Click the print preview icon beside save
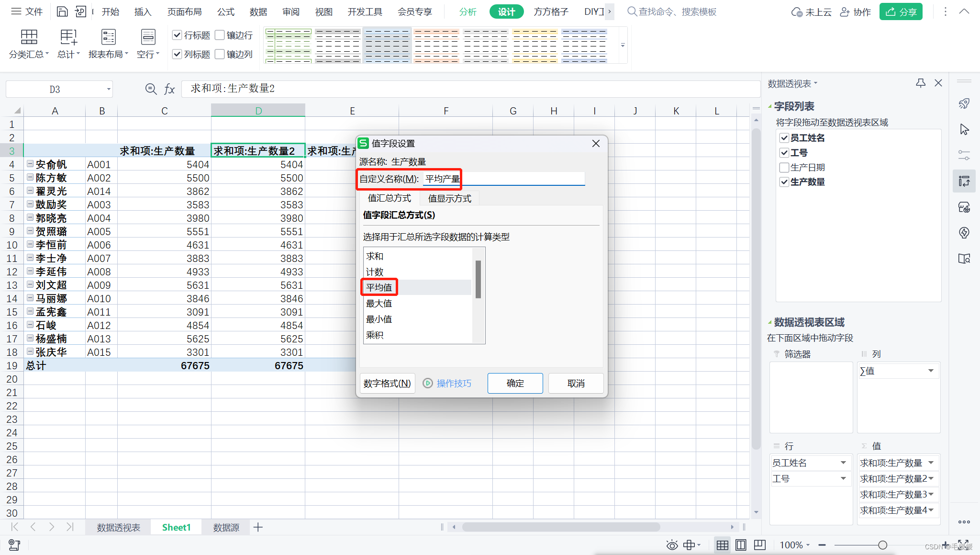 click(x=81, y=11)
